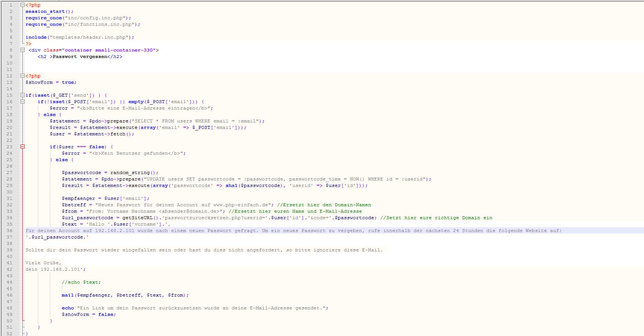Click the "$showForm = false;" statement
Viewport: 644px width, 336px height.
(89, 314)
